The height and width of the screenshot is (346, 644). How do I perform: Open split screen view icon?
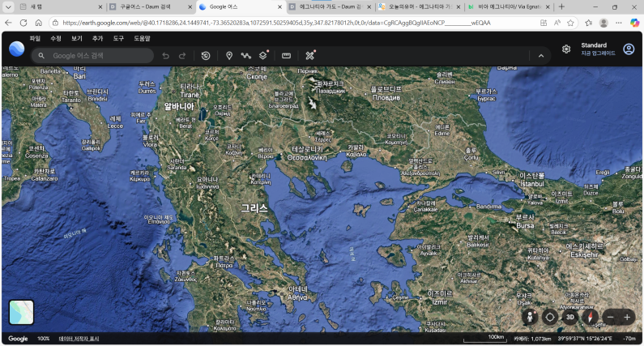(544, 23)
